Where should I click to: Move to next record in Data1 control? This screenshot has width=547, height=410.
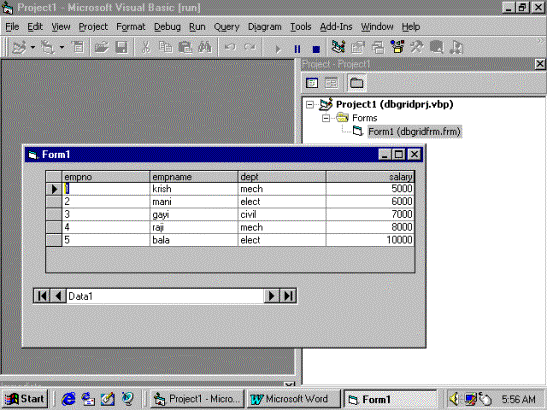tap(271, 296)
